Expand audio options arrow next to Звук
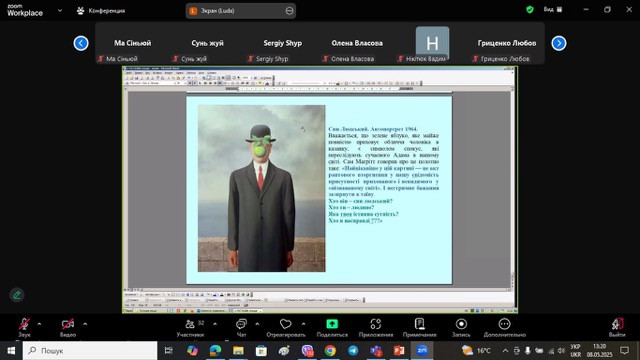The width and height of the screenshot is (640, 360). tap(39, 324)
